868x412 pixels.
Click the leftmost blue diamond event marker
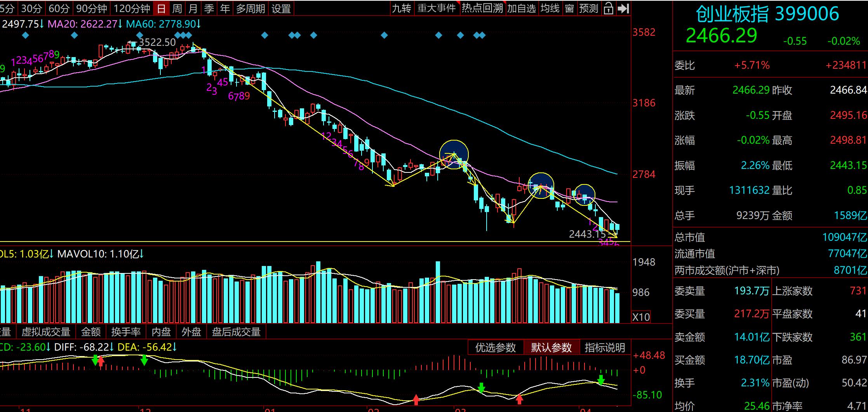point(26,36)
